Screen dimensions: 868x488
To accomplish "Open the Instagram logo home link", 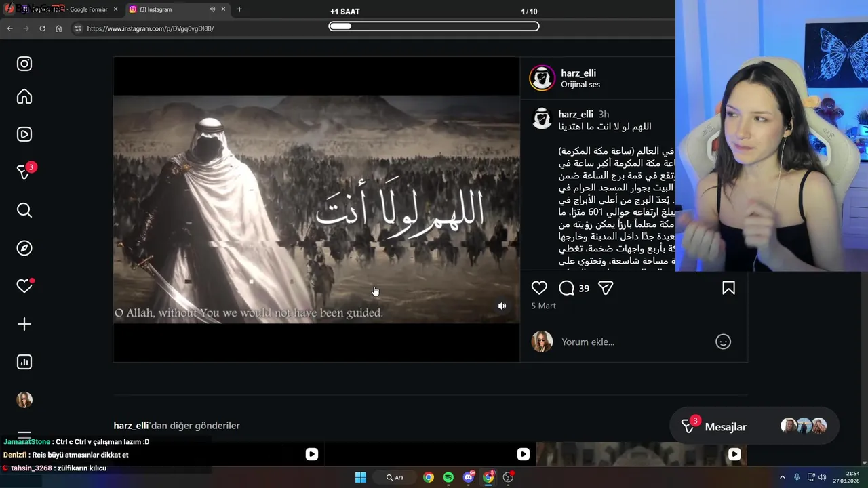I will point(24,64).
